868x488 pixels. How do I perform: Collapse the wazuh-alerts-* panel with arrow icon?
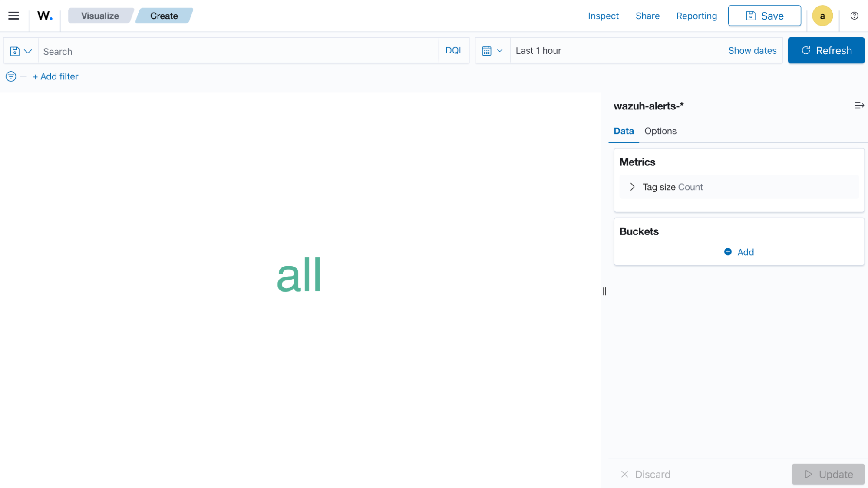click(x=859, y=106)
